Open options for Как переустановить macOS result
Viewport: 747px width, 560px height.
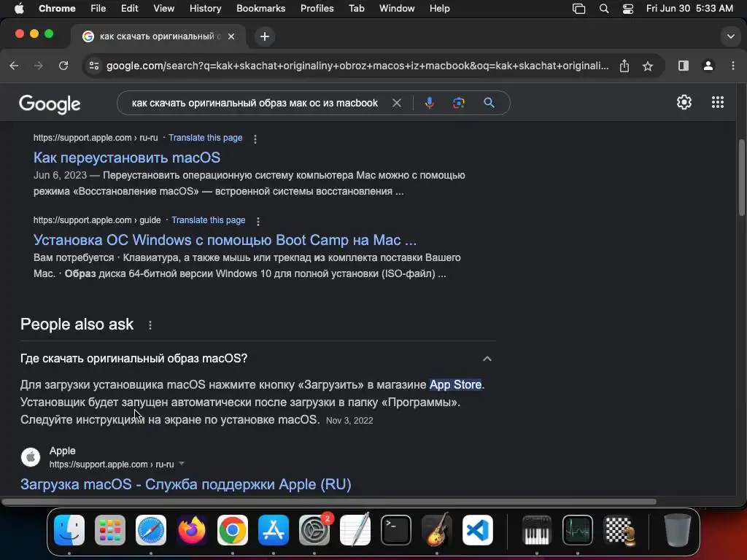pos(255,139)
